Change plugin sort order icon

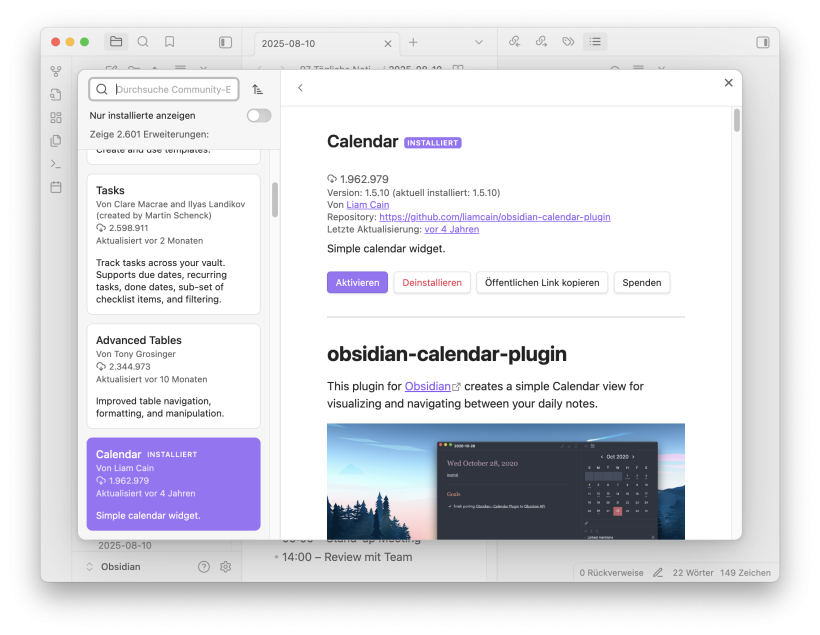257,89
